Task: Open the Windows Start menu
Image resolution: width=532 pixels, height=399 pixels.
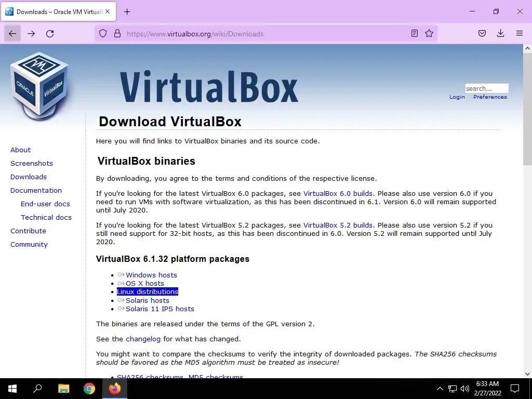Action: pyautogui.click(x=12, y=389)
